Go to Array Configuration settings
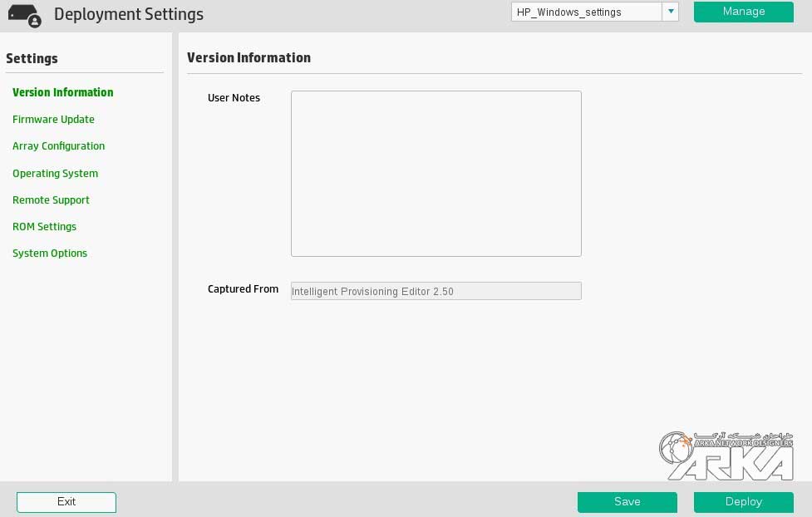 pos(58,145)
